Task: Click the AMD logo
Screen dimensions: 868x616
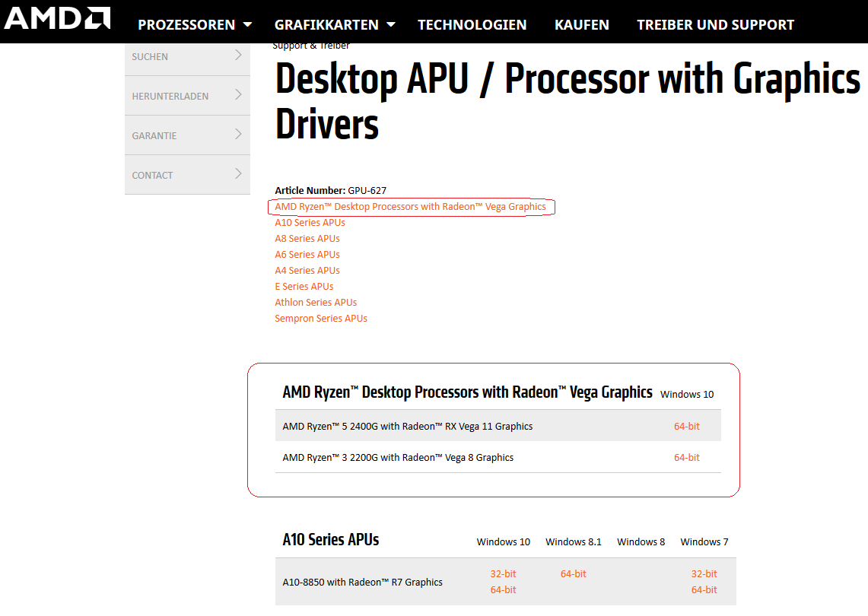Action: click(58, 18)
